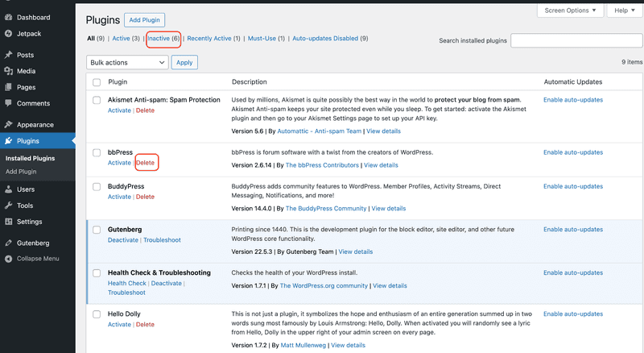Expand the Screen Options panel
The height and width of the screenshot is (353, 644).
pos(572,10)
